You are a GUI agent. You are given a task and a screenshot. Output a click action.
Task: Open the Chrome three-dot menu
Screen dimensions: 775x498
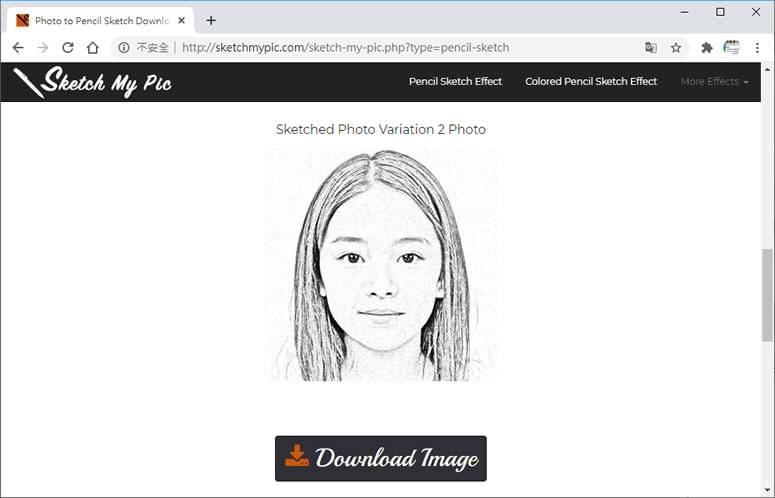coord(757,47)
